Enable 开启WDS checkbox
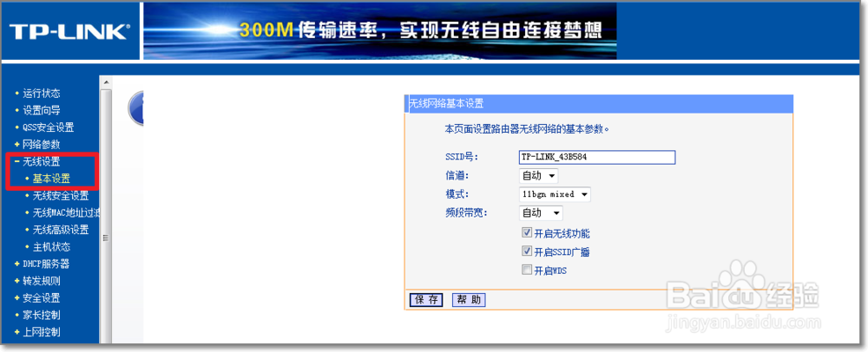The width and height of the screenshot is (868, 352). (527, 271)
